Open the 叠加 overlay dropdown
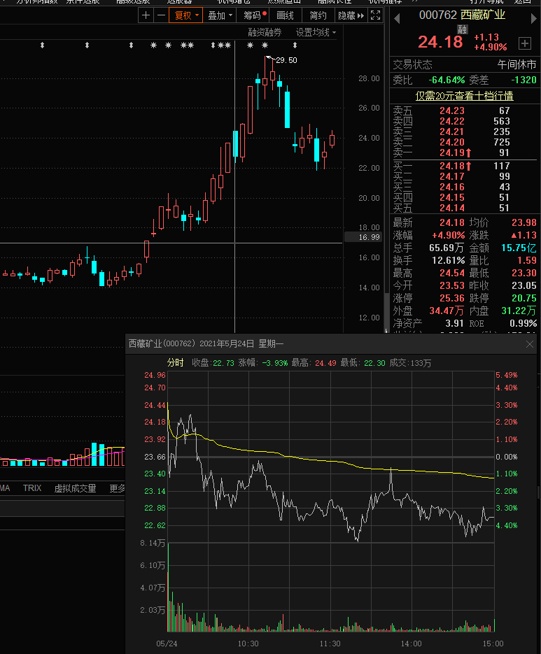541x654 pixels. 220,15
